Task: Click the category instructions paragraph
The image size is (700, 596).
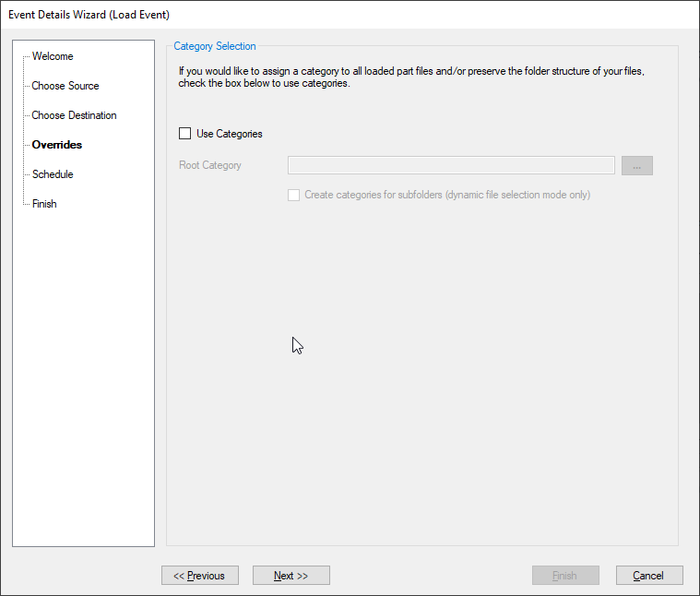Action: [411, 77]
